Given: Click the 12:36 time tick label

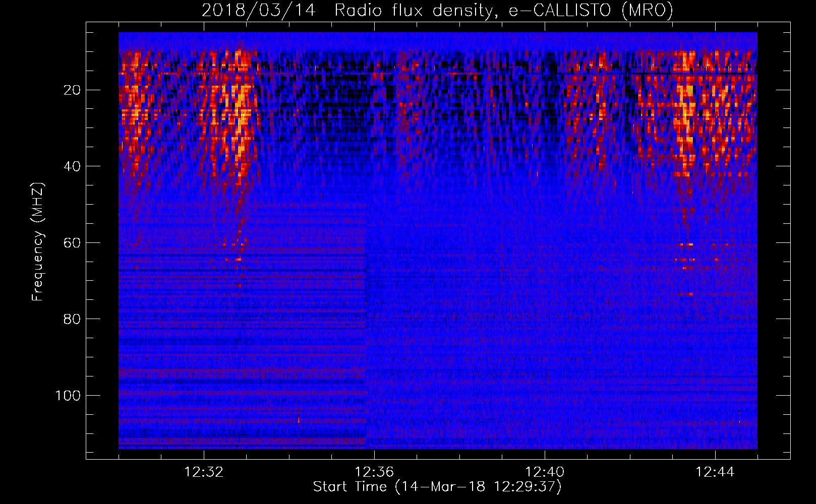Looking at the screenshot, I should click(374, 472).
